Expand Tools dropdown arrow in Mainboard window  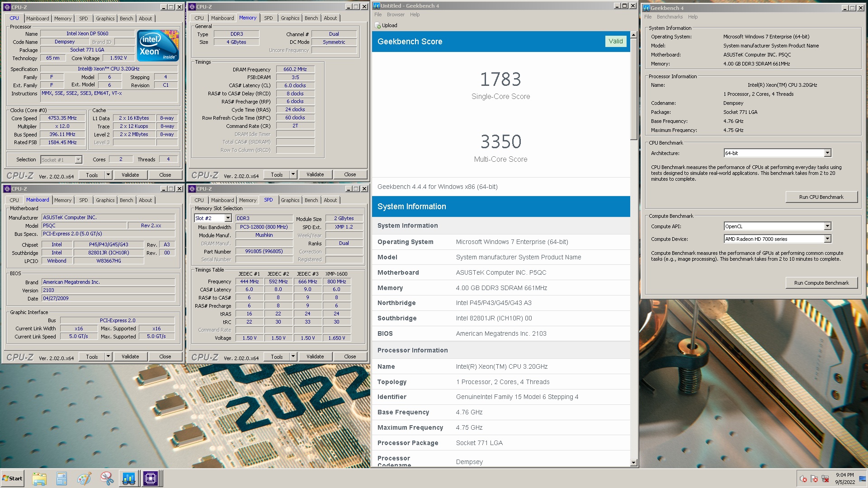(108, 357)
